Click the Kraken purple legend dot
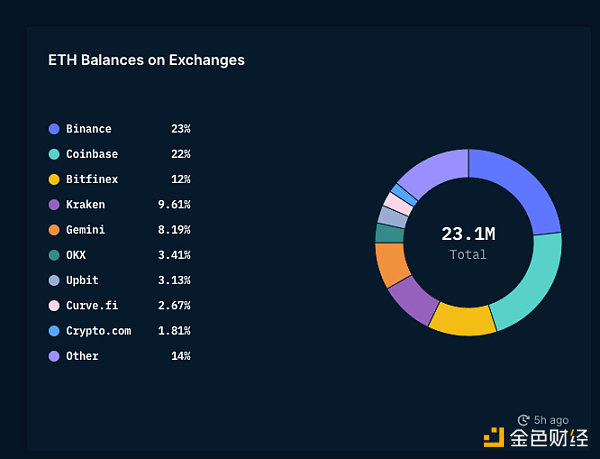The image size is (600, 459). (54, 205)
